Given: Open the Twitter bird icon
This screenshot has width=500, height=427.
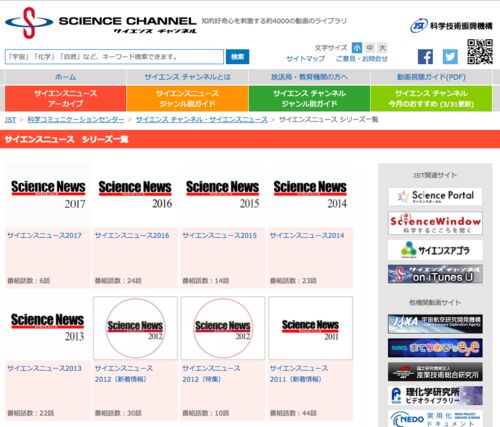Looking at the screenshot, I should 450,57.
